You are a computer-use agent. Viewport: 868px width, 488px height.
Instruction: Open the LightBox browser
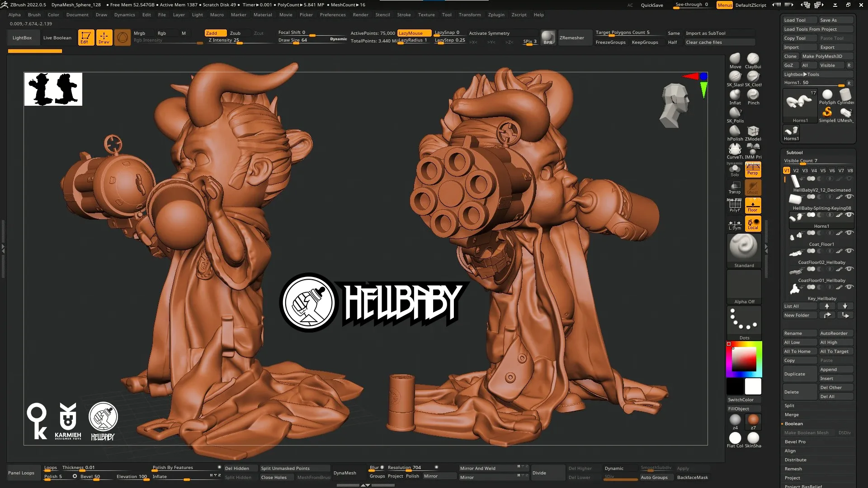pos(22,38)
